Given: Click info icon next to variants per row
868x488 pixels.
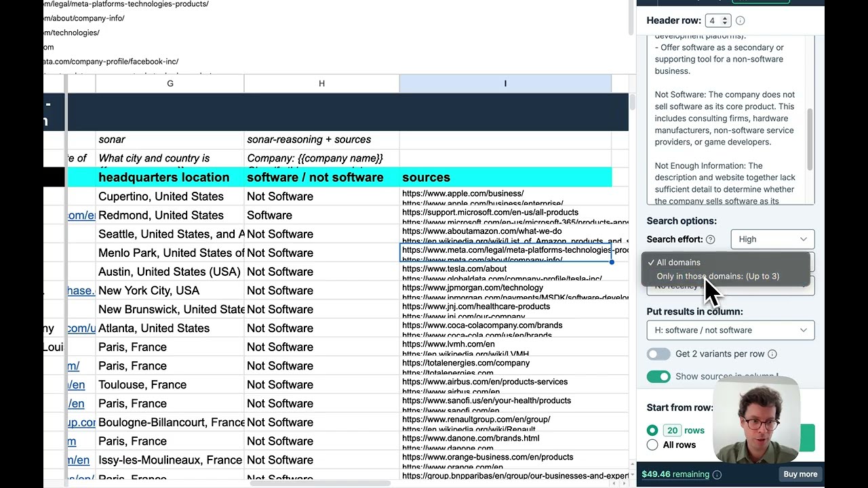Looking at the screenshot, I should pos(772,354).
